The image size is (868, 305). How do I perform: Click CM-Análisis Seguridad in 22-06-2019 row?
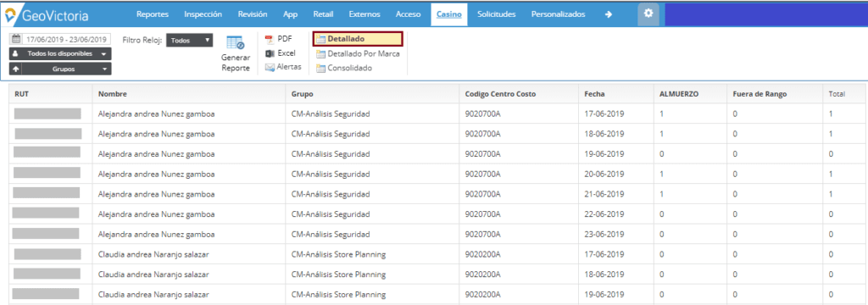(x=331, y=213)
